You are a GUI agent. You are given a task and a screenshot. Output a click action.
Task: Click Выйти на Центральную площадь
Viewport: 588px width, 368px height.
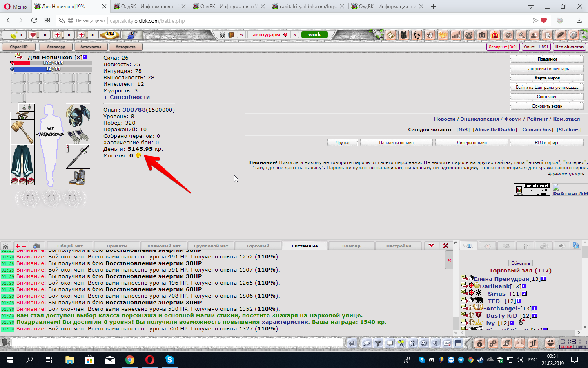[x=547, y=88]
